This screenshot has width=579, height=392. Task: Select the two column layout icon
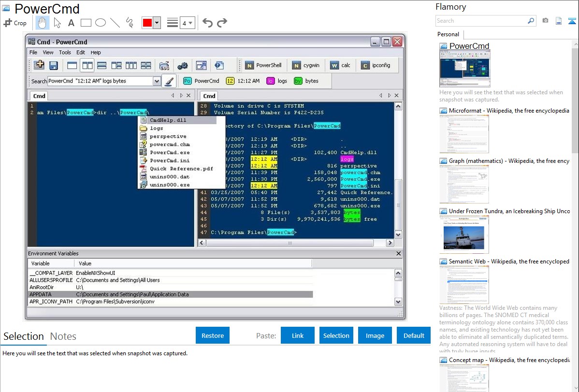[x=87, y=65]
